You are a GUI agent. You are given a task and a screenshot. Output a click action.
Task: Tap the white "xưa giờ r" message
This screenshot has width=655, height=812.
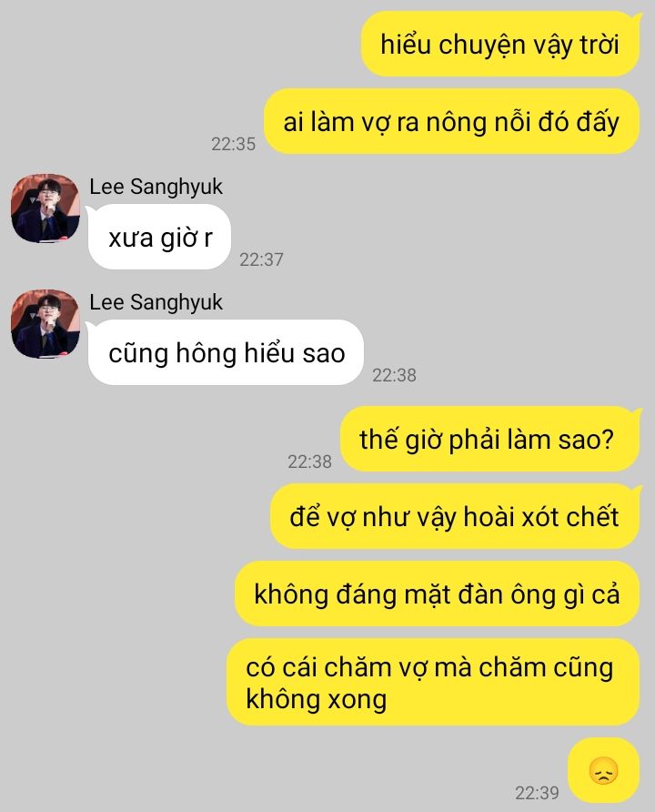tap(160, 238)
